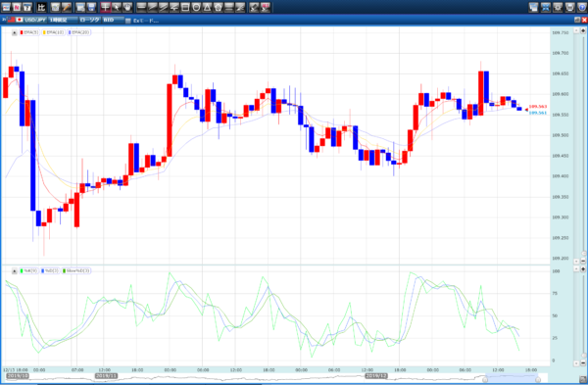588x385 pixels.
Task: Open the USD/JPY currency pair dropdown
Action: 31,20
